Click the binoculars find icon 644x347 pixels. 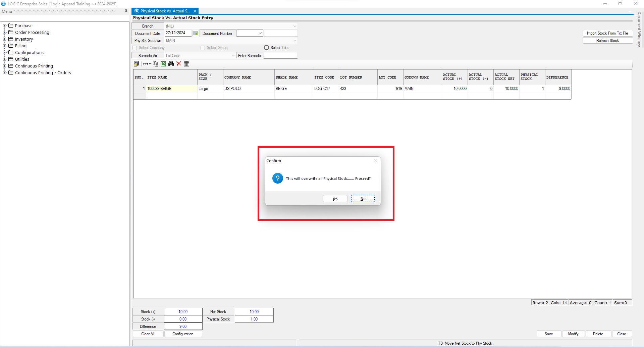[x=171, y=64]
